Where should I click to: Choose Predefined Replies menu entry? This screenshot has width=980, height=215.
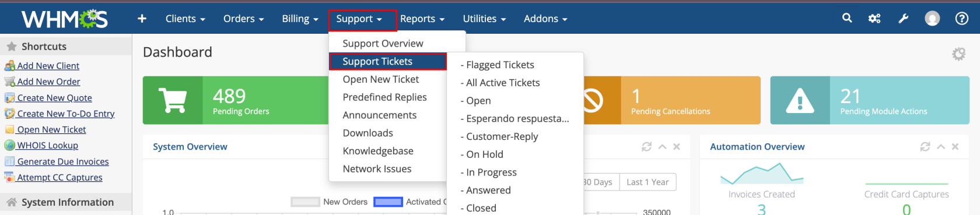pyautogui.click(x=385, y=97)
